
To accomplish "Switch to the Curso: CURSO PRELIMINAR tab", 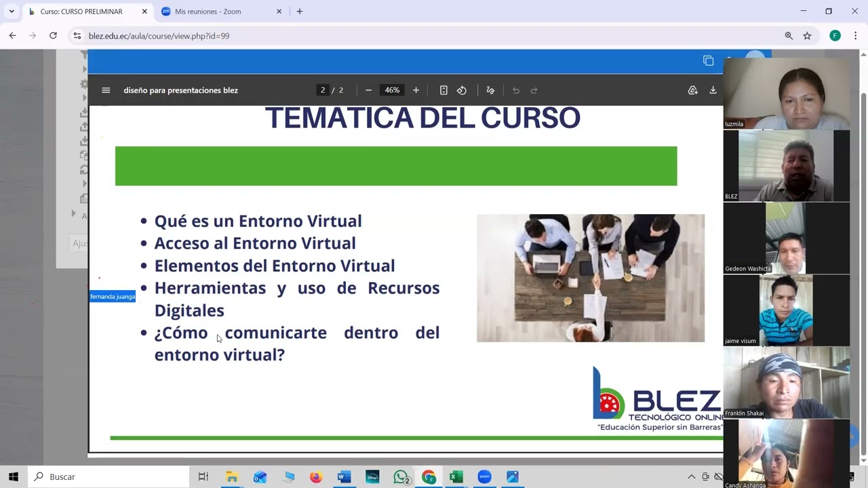I will click(x=81, y=12).
